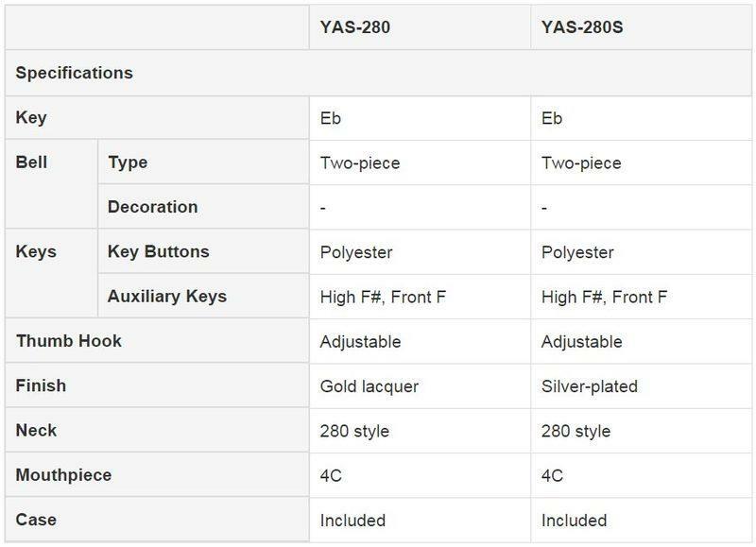Click YAS-280 Adjustable thumb hook cell
The image size is (756, 547).
click(361, 341)
